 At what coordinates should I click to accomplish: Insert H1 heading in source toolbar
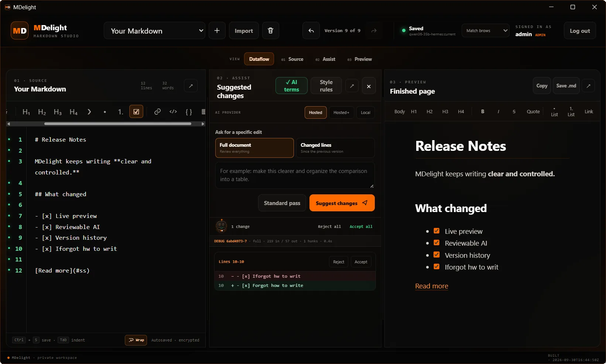coord(26,112)
